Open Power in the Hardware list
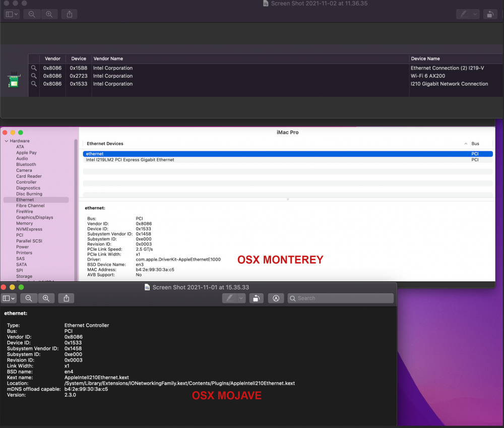The image size is (504, 428). [x=23, y=247]
